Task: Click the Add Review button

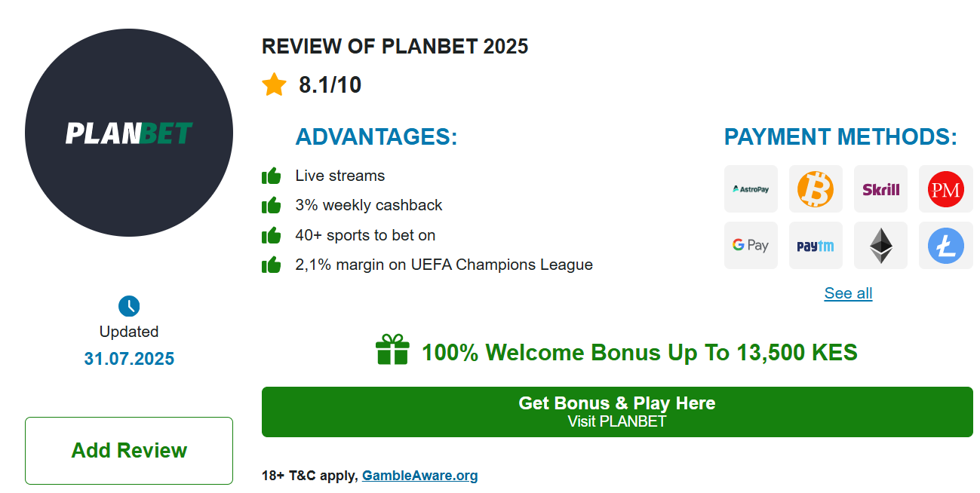Action: [x=129, y=451]
